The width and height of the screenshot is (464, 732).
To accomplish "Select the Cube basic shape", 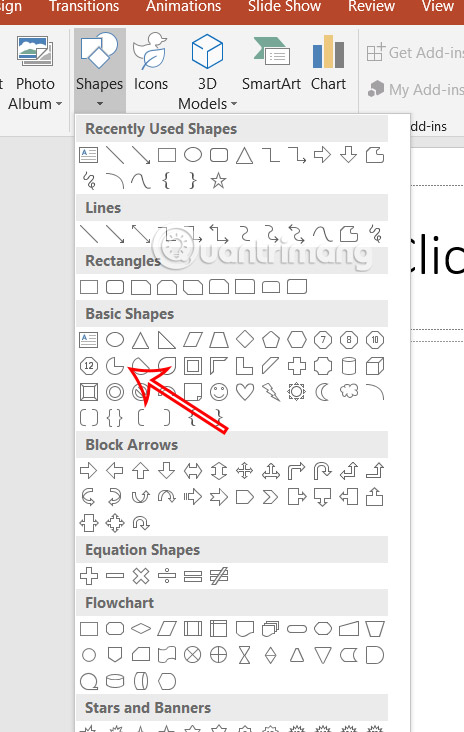I will pyautogui.click(x=375, y=366).
